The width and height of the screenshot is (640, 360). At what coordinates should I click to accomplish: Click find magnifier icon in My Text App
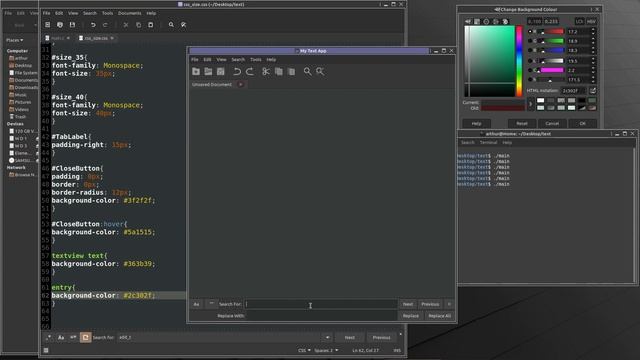click(307, 71)
